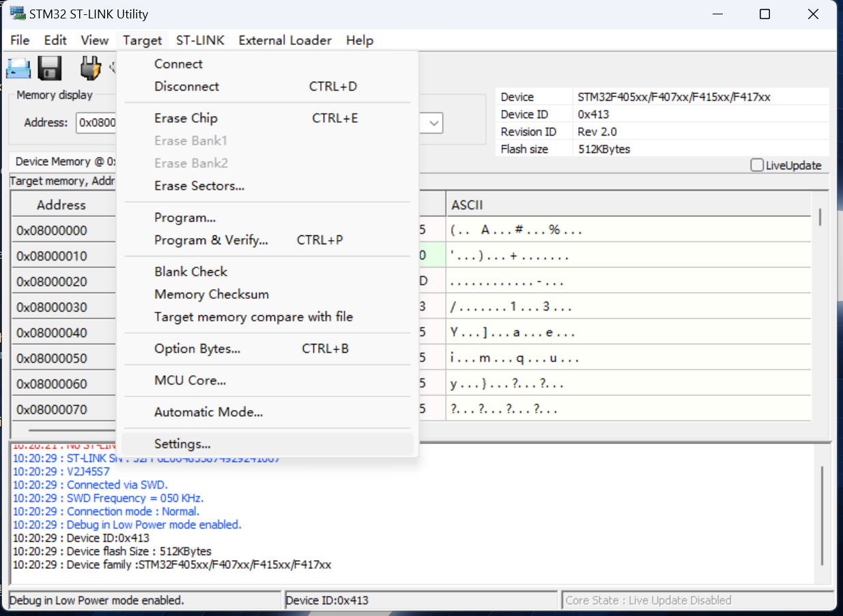Open Settings... from the Target menu

click(268, 444)
